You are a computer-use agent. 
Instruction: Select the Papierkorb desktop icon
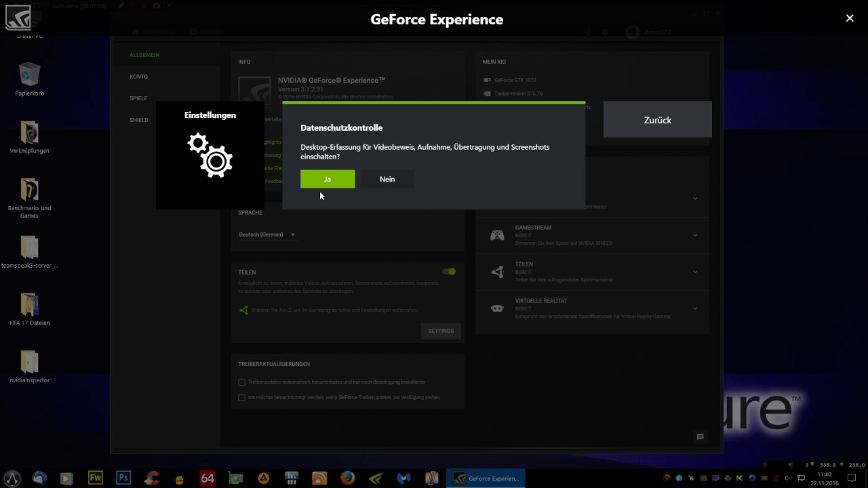point(29,79)
